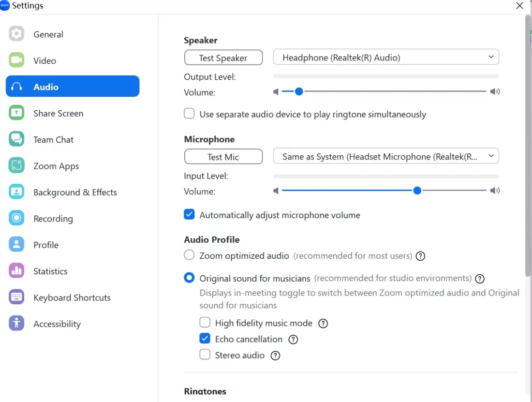Viewport: 532px width, 402px height.
Task: Click the Zoom Apps icon
Action: point(16,165)
